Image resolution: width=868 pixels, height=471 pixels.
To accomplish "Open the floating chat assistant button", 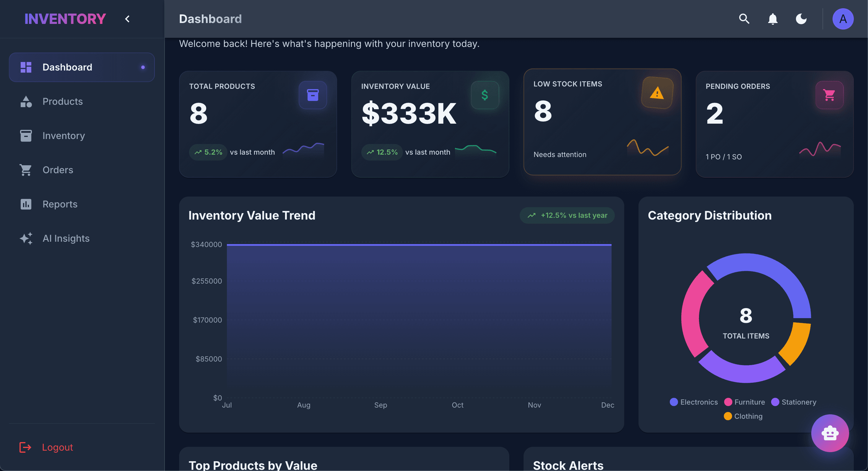I will tap(830, 433).
